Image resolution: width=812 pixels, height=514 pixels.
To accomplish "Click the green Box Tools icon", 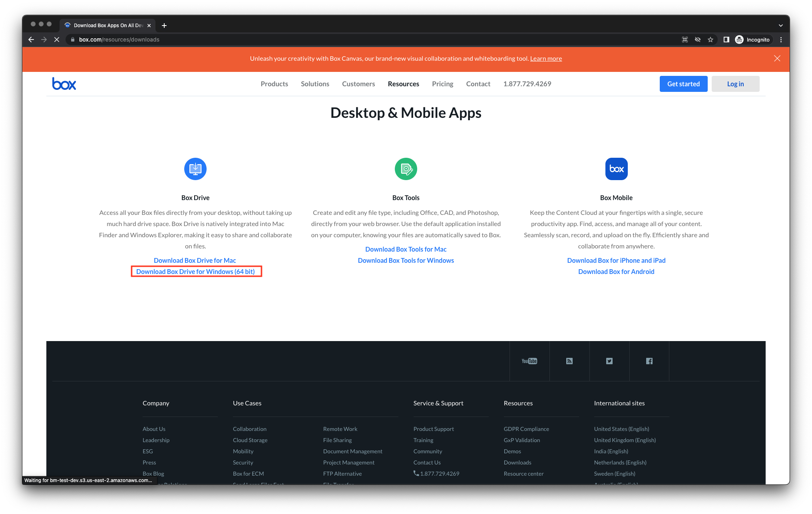I will (406, 169).
